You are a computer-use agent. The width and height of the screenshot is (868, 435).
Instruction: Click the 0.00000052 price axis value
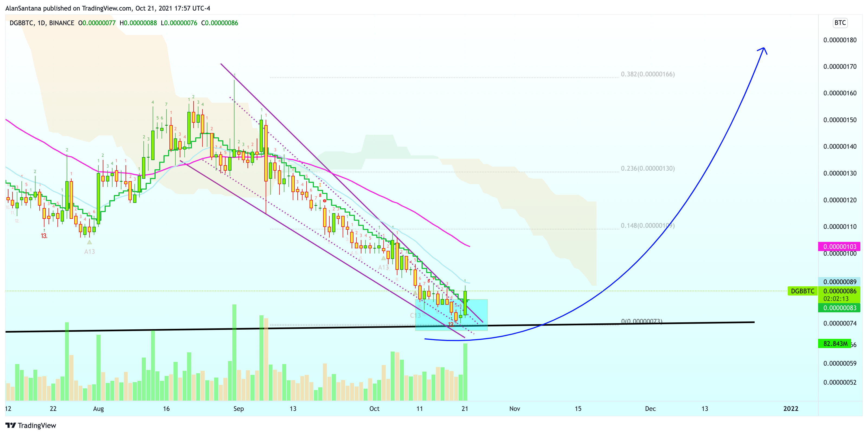(840, 382)
